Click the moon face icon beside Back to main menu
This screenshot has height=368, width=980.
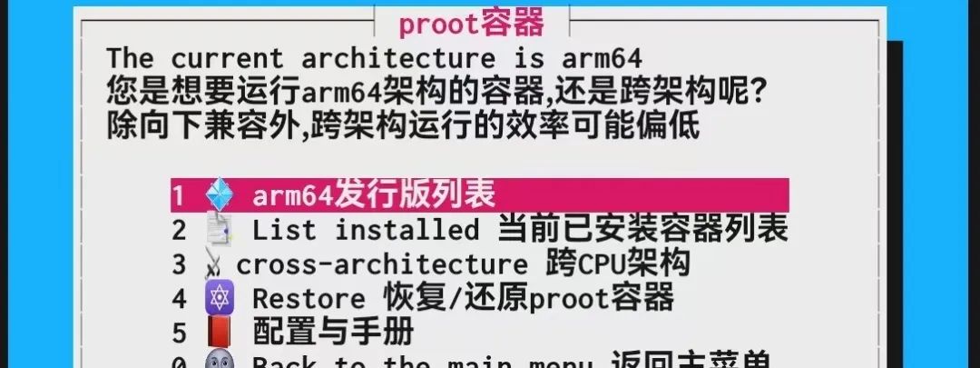pyautogui.click(x=220, y=360)
